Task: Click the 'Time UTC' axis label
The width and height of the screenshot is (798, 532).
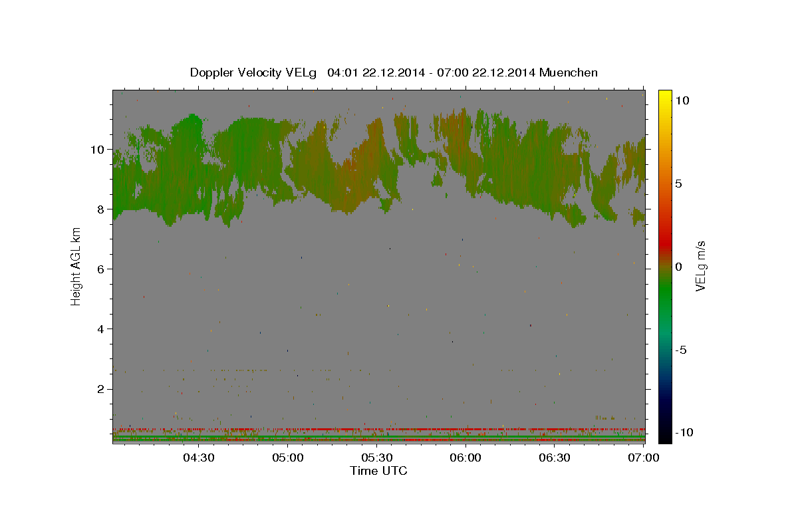Action: pos(378,471)
